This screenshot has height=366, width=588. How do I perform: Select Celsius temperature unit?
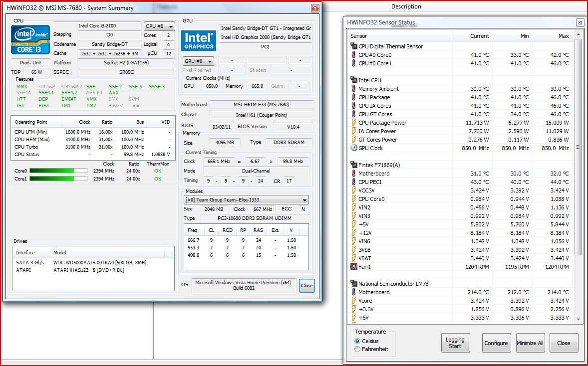click(x=357, y=341)
